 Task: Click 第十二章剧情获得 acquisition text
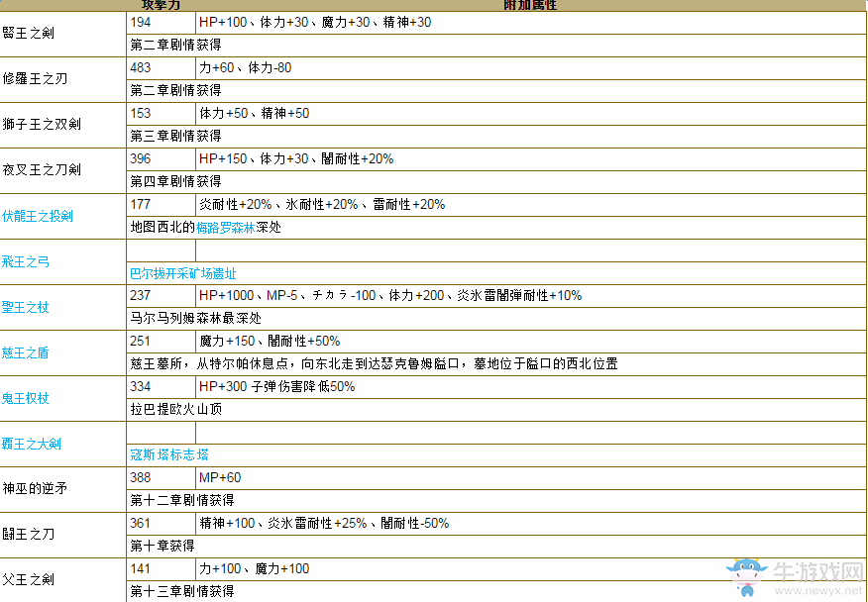tap(182, 500)
